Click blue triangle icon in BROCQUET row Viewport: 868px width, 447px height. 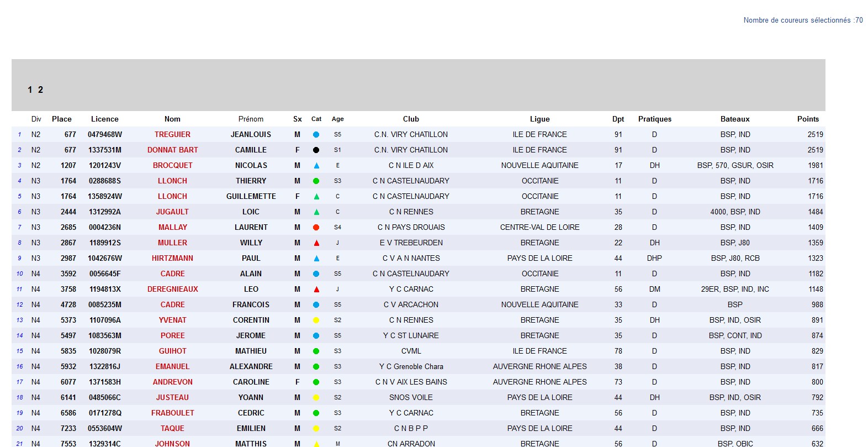[x=316, y=165]
